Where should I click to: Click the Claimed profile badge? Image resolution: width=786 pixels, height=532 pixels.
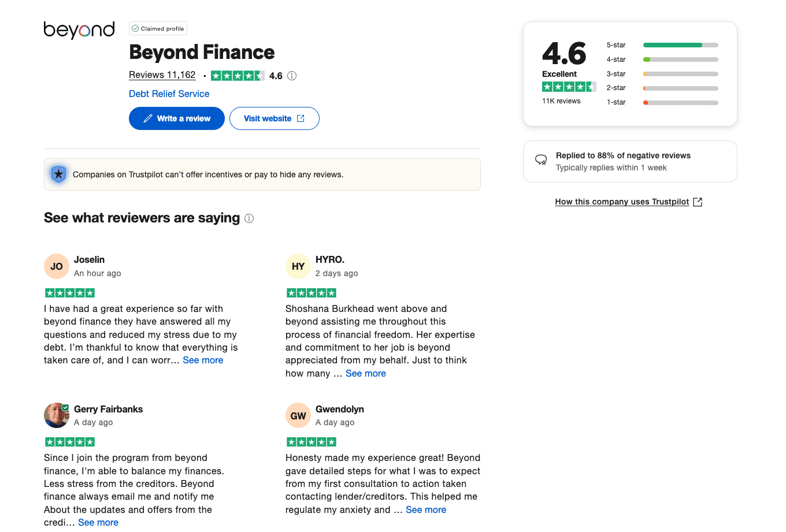tap(158, 28)
